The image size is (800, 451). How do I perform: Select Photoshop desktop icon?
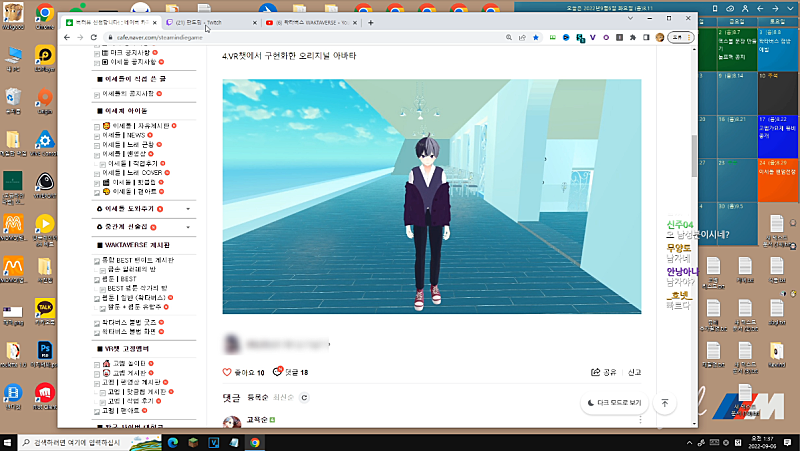click(45, 354)
